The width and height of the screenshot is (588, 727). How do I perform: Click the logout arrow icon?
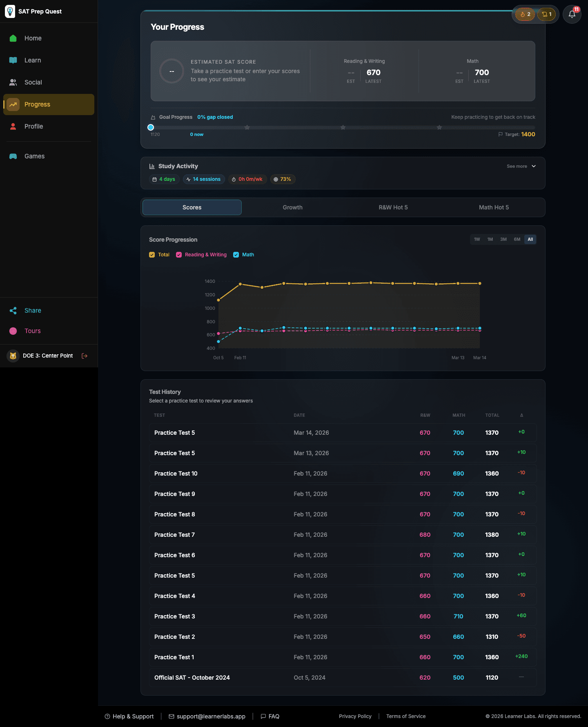[x=85, y=356]
